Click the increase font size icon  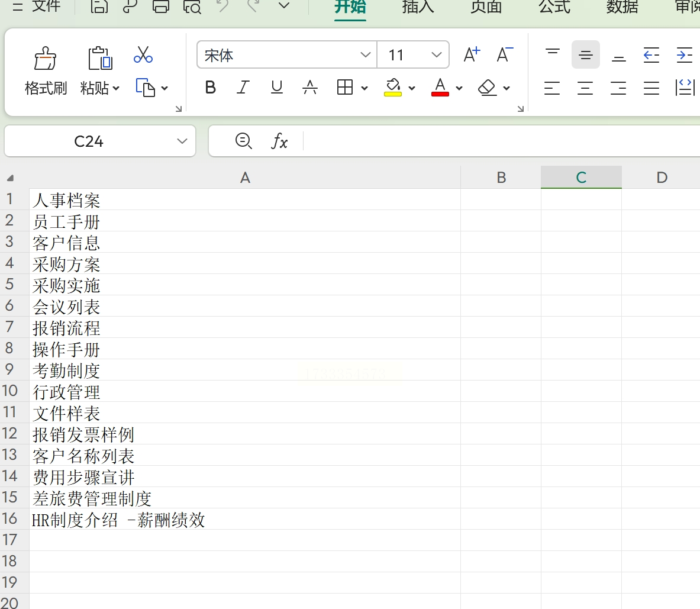(472, 54)
